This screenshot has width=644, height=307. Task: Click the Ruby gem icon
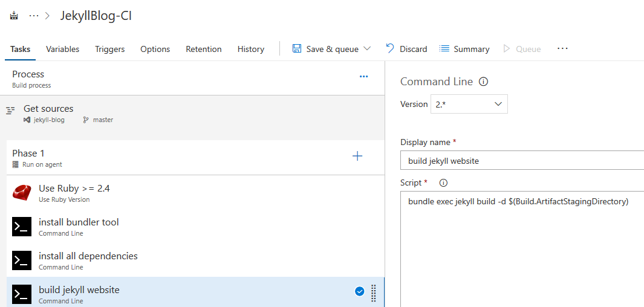pyautogui.click(x=22, y=193)
